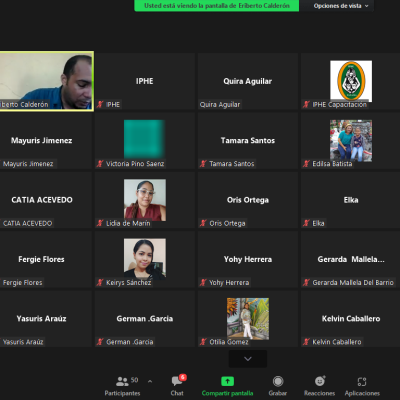Click the Quira Aguilar name label tag
400x400 pixels.
[x=220, y=104]
